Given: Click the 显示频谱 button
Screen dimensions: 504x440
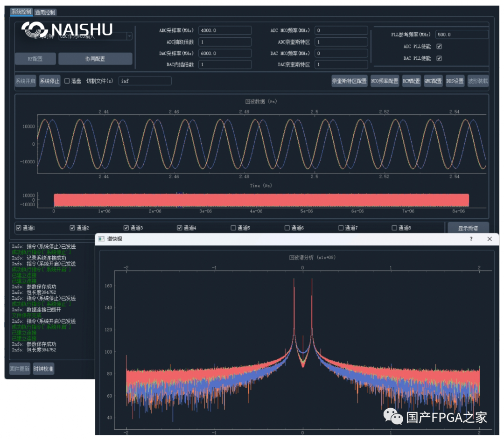Looking at the screenshot, I should pos(468,228).
